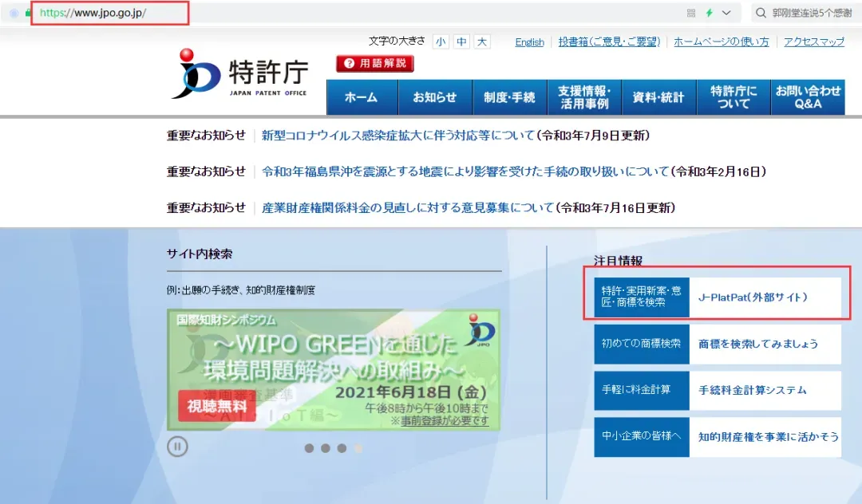This screenshot has height=504, width=862.
Task: Expand the address bar dropdown chevron
Action: (726, 13)
